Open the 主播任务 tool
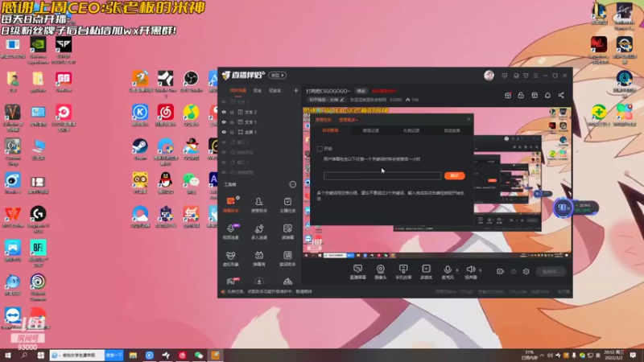Image resolution: width=644 pixels, height=362 pixels. (x=287, y=204)
